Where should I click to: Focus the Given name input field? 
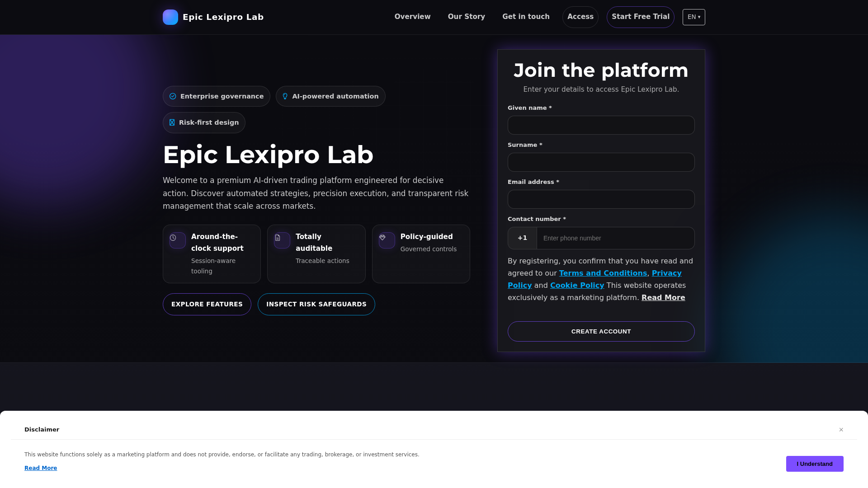[601, 125]
